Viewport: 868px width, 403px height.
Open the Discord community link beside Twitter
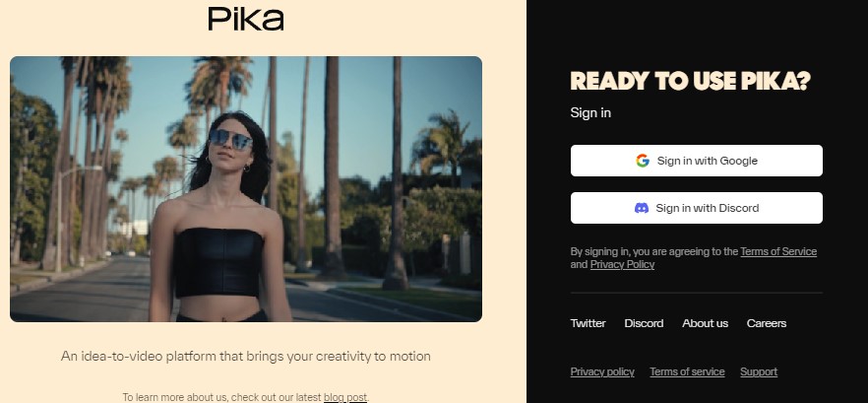click(644, 323)
